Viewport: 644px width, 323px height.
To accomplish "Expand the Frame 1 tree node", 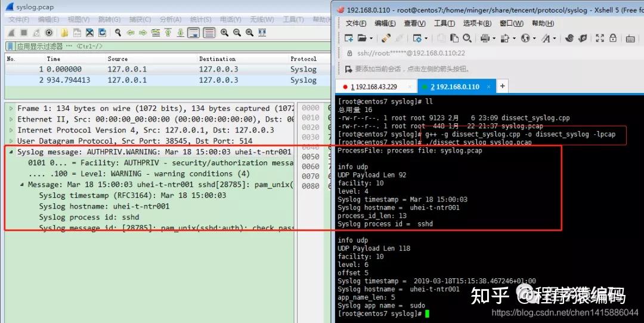I will click(x=11, y=108).
